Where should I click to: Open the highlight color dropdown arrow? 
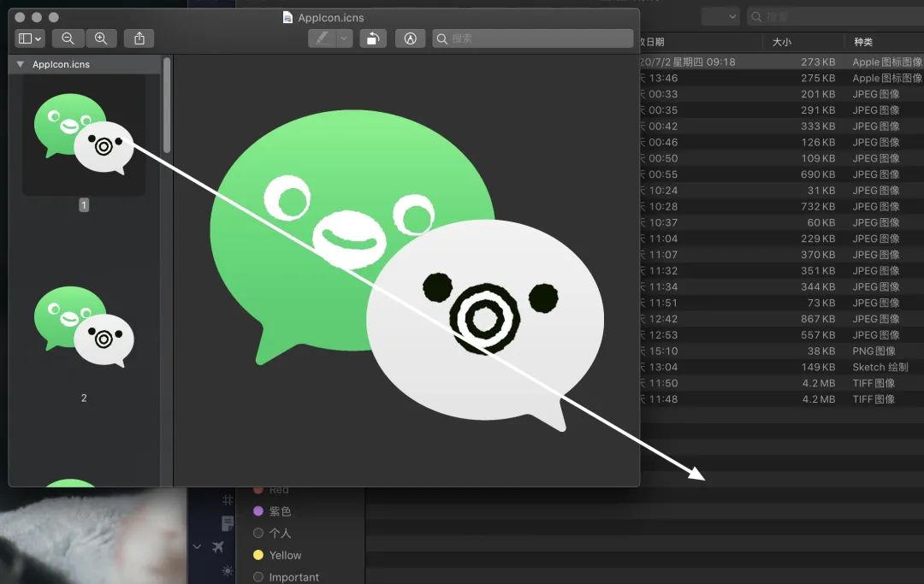[344, 38]
